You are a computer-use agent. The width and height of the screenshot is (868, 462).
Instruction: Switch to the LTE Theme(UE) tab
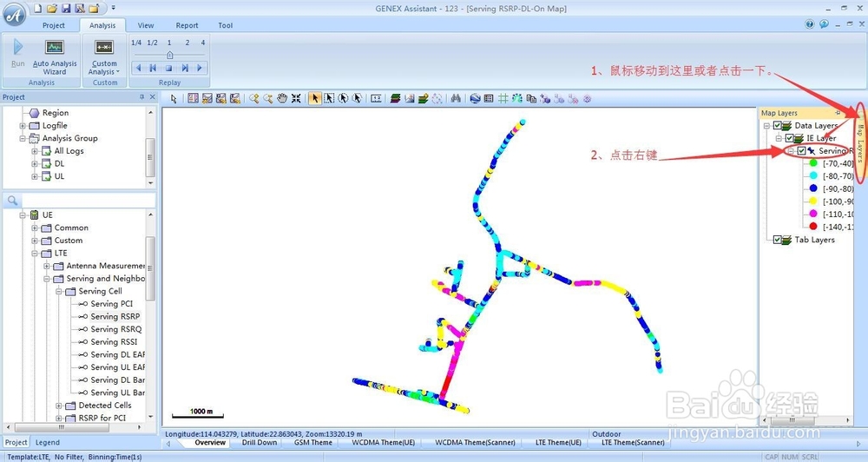pyautogui.click(x=558, y=443)
